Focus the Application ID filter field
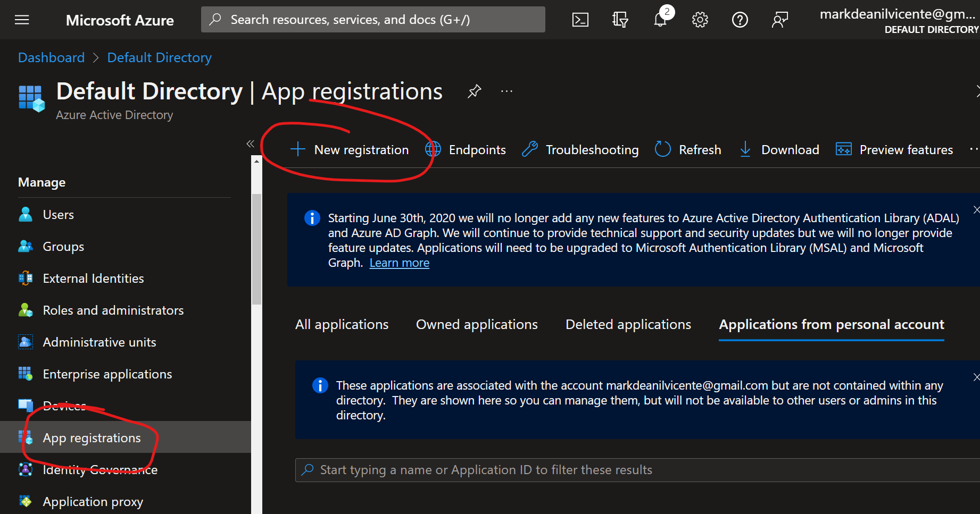 tap(637, 470)
